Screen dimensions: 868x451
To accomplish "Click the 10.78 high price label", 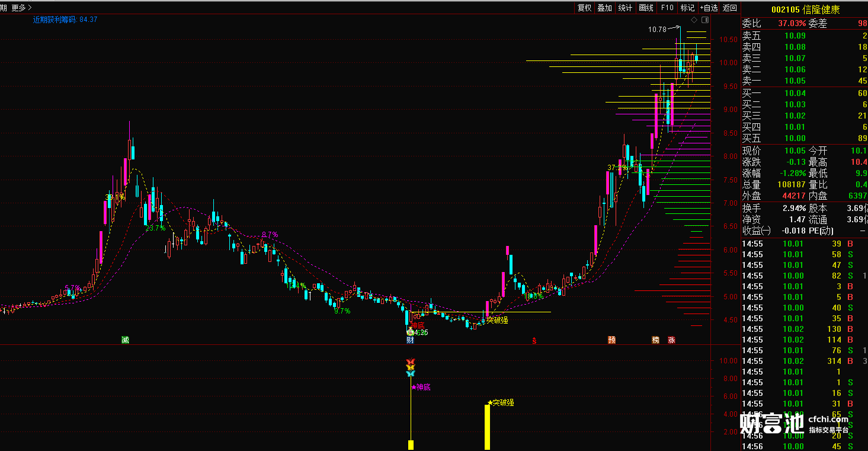I will tap(657, 29).
